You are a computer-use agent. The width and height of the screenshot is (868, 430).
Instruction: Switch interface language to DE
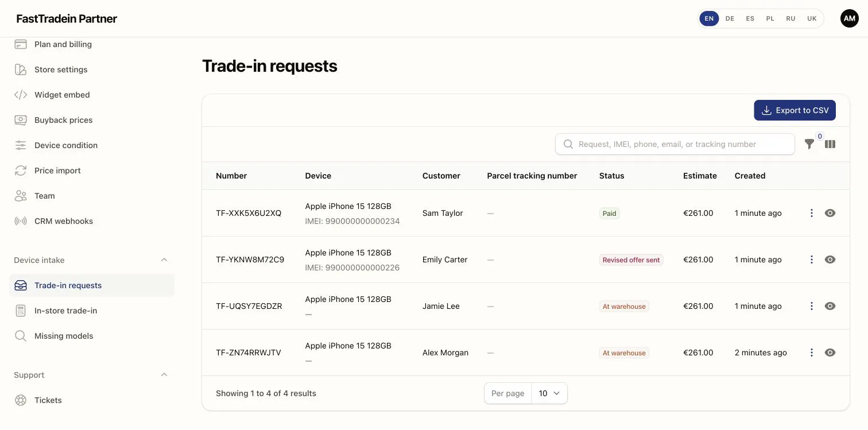730,18
